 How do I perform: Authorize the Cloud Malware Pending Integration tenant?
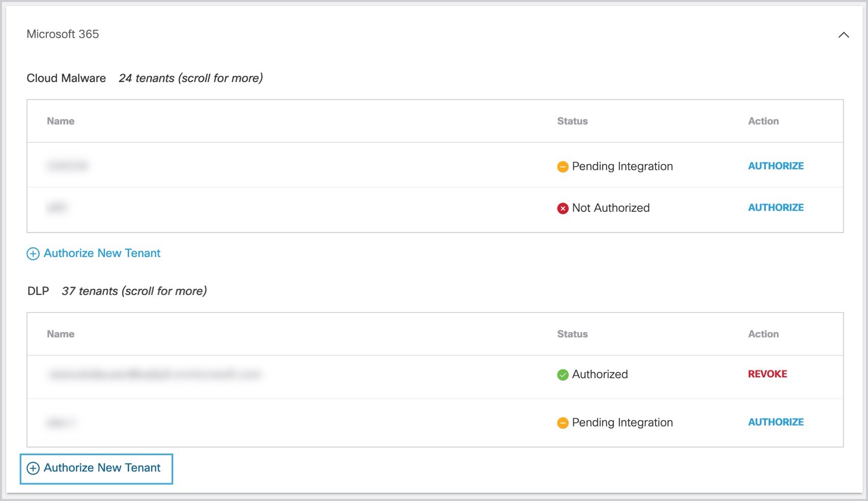[x=776, y=166]
